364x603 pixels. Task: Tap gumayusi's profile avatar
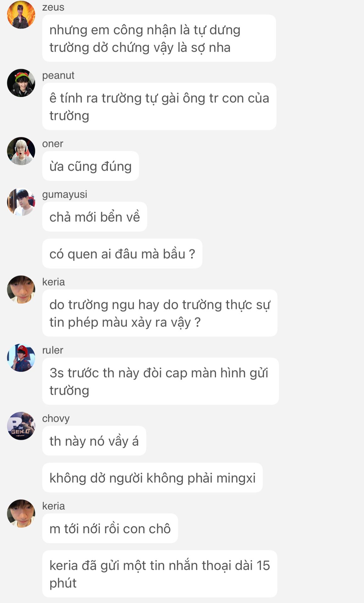click(x=21, y=202)
